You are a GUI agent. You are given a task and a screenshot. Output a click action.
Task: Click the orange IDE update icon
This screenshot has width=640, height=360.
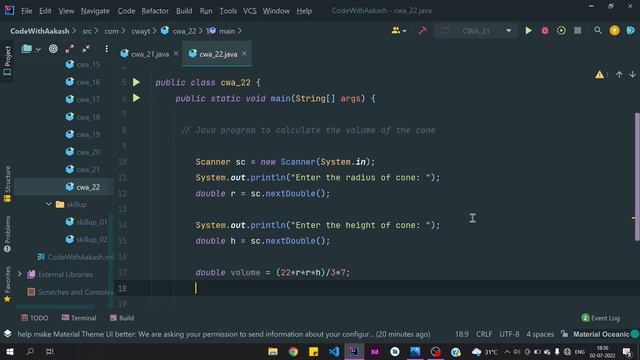614,31
